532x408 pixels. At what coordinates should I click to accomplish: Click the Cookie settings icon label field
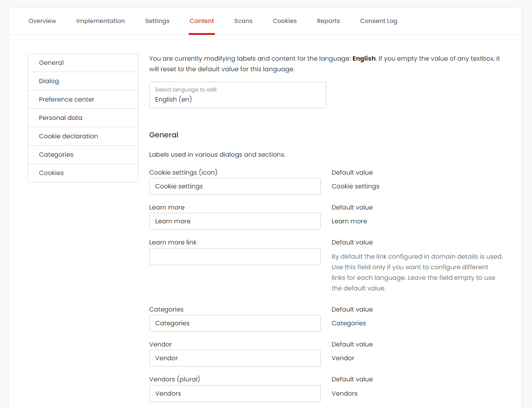pos(235,186)
